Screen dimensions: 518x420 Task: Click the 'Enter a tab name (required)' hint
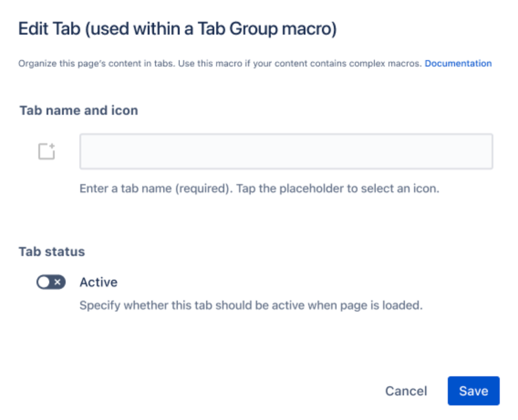point(154,189)
